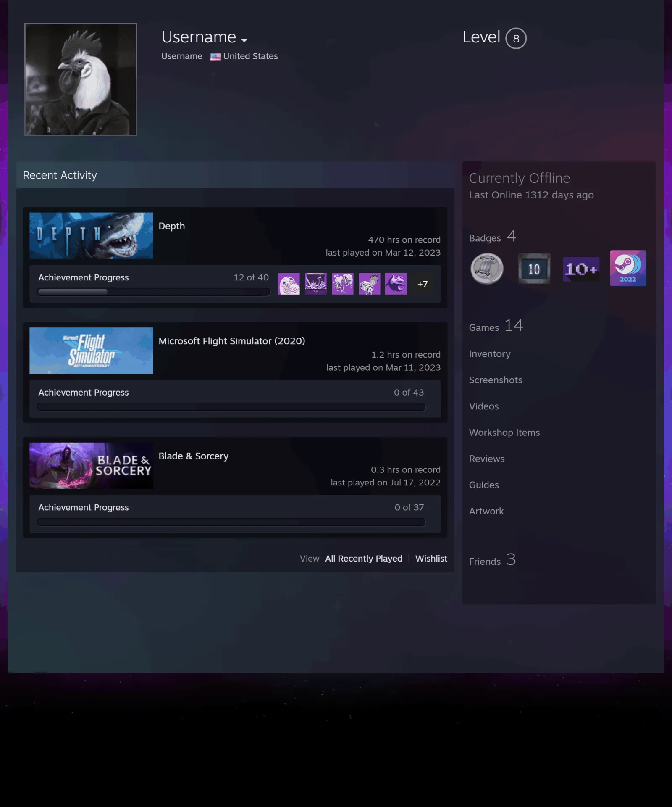Viewport: 672px width, 807px height.
Task: Click the first Depth achievement icon (seal)
Action: [289, 284]
